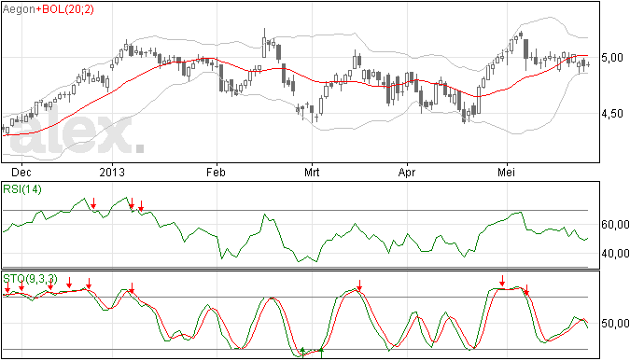Click the Aegon+BOL(20;2) chart title
The height and width of the screenshot is (361, 644).
[x=48, y=9]
